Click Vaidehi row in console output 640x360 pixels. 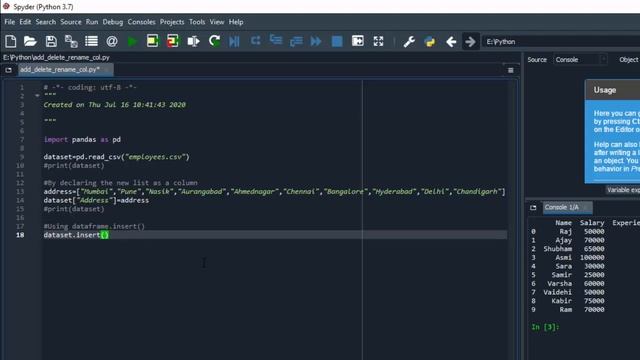click(568, 292)
